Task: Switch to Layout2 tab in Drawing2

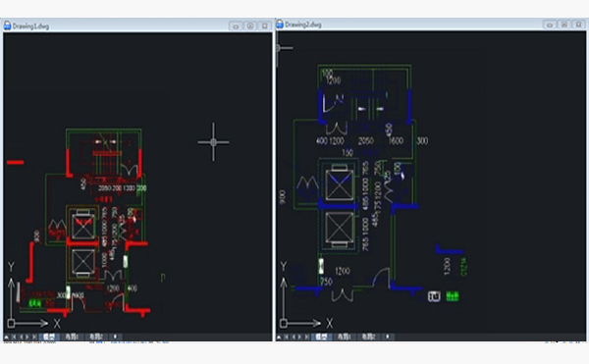Action: [x=369, y=337]
